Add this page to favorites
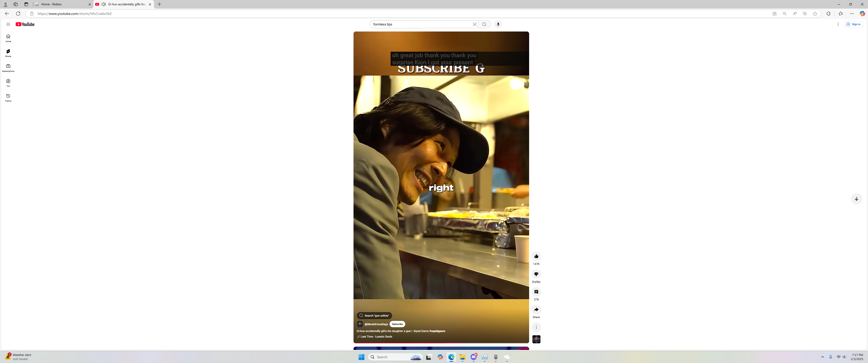Screen dimensions: 868x363 pos(815,14)
